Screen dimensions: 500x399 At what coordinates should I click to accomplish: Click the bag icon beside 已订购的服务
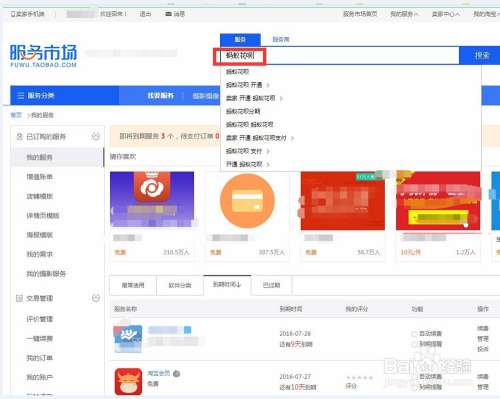(19, 136)
